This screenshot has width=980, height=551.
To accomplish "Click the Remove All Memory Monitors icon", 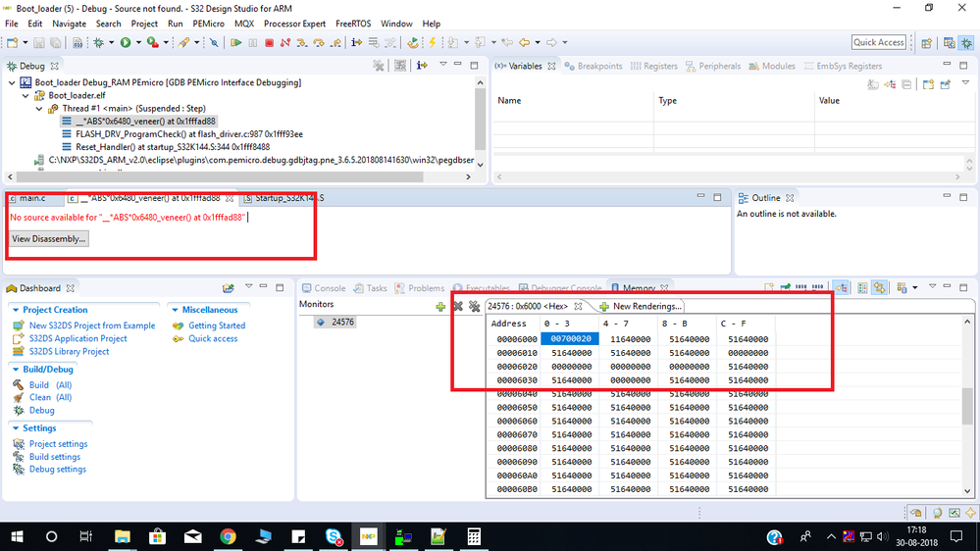I will click(475, 306).
